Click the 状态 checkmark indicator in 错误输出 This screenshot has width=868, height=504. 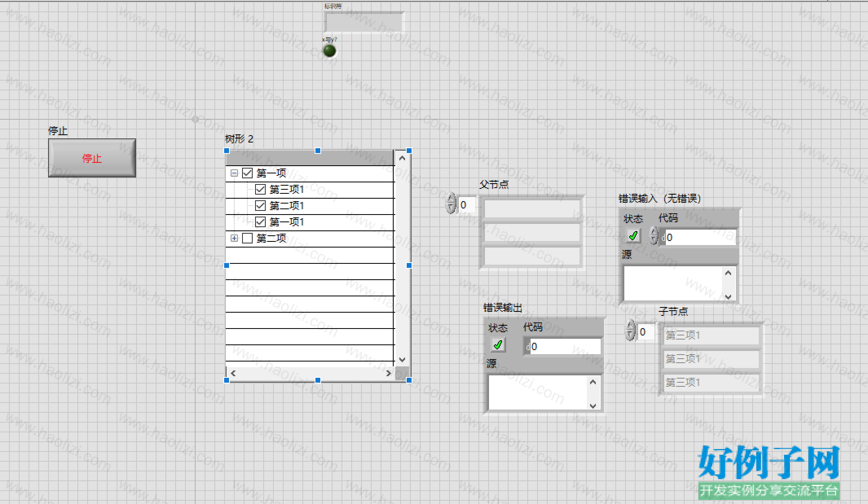[x=498, y=345]
